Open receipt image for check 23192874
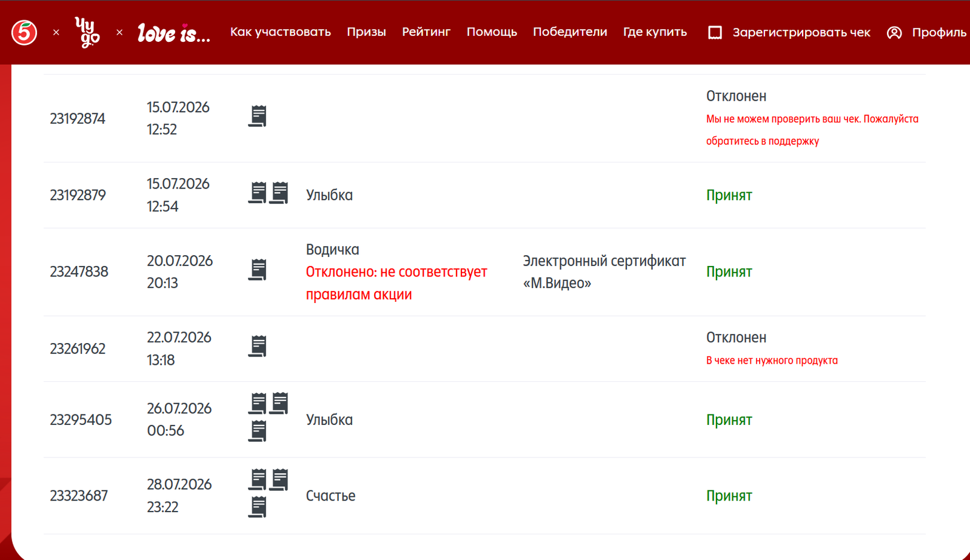Viewport: 970px width, 560px height. click(x=258, y=116)
